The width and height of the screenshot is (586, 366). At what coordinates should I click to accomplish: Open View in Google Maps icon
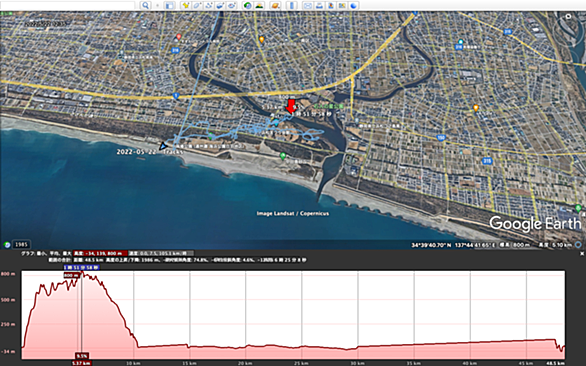[342, 5]
